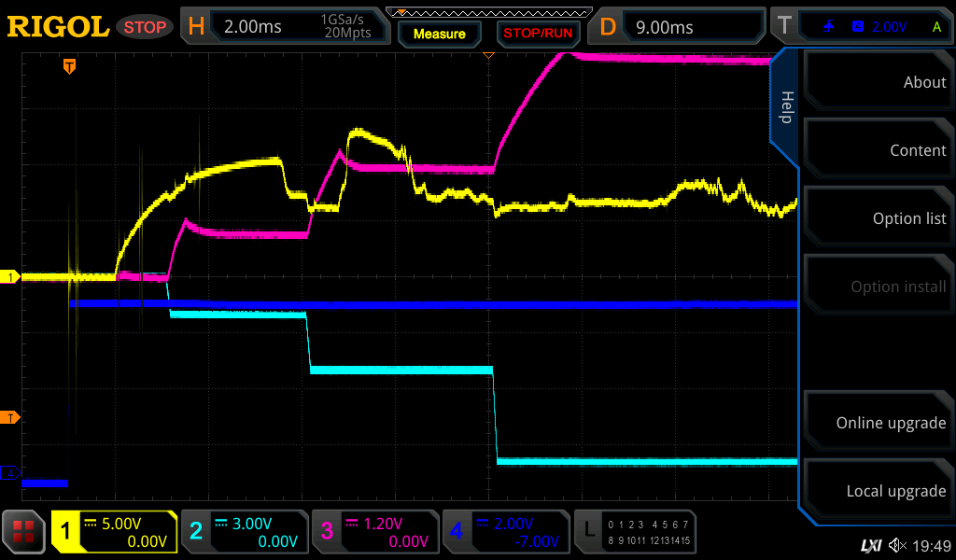Click the orange trigger position marker at top-left
Viewport: 956px width, 560px height.
click(69, 66)
